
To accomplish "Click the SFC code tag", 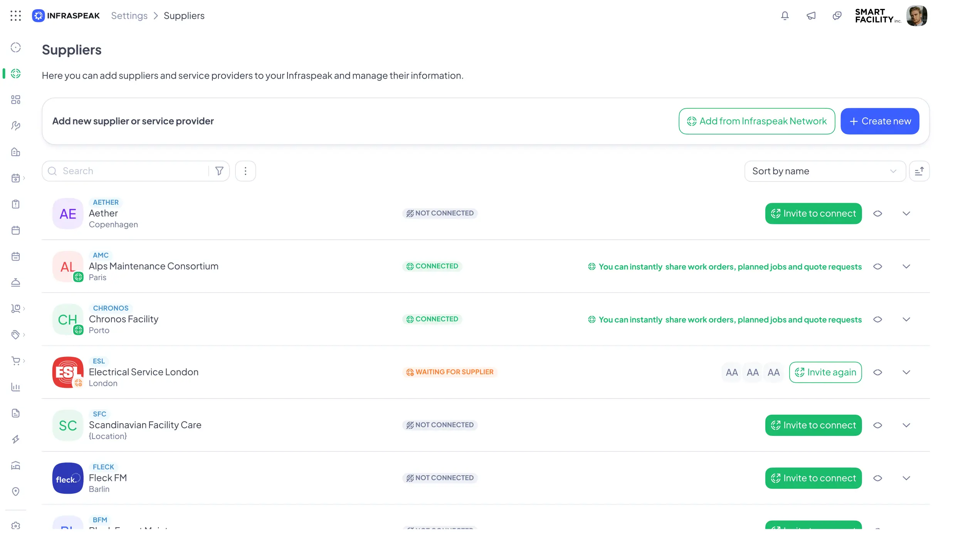I will coord(99,414).
